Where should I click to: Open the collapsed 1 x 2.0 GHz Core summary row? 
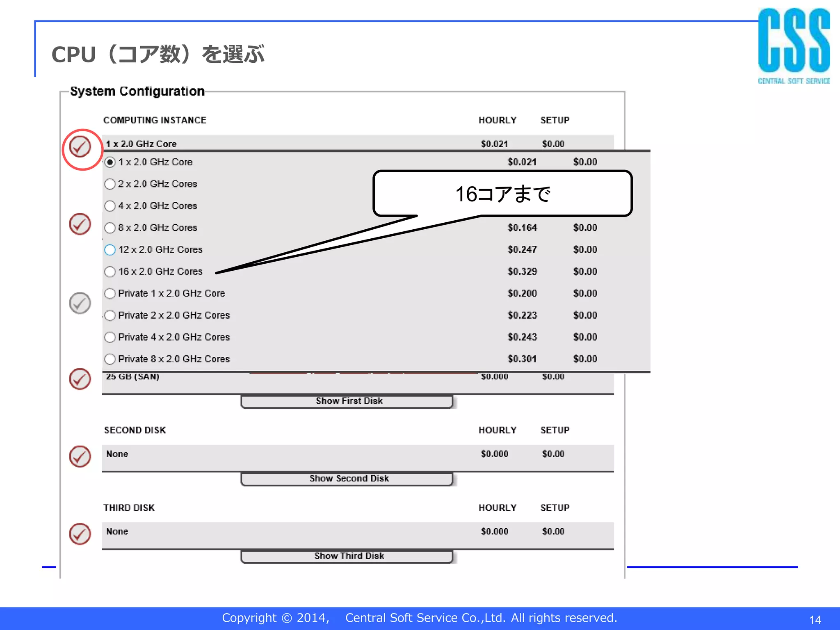tap(358, 143)
